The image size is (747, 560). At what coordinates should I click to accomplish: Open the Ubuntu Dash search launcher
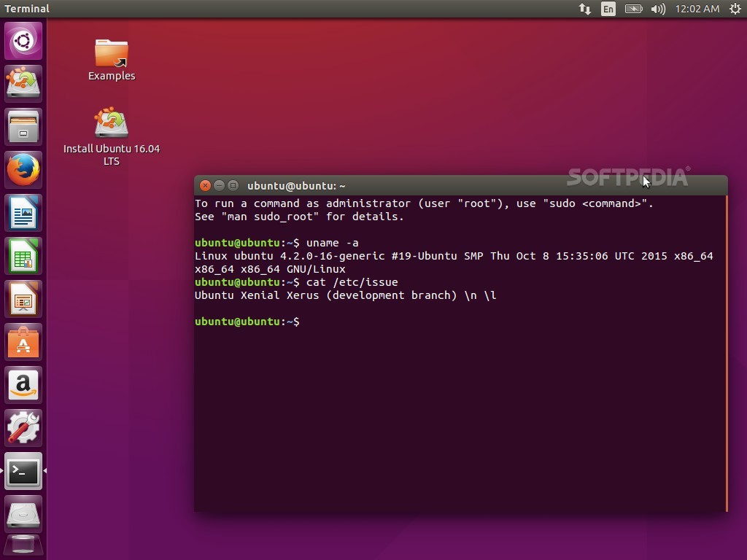pyautogui.click(x=23, y=41)
